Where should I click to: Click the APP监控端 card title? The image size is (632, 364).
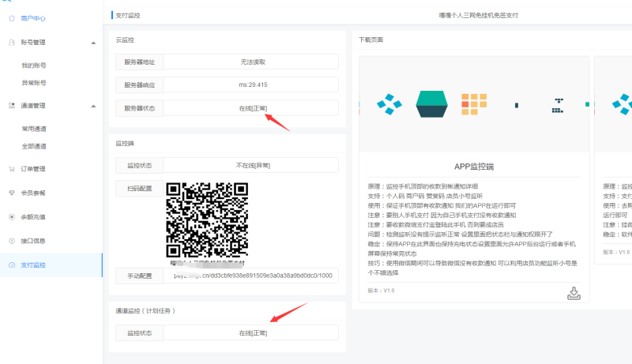click(x=474, y=167)
